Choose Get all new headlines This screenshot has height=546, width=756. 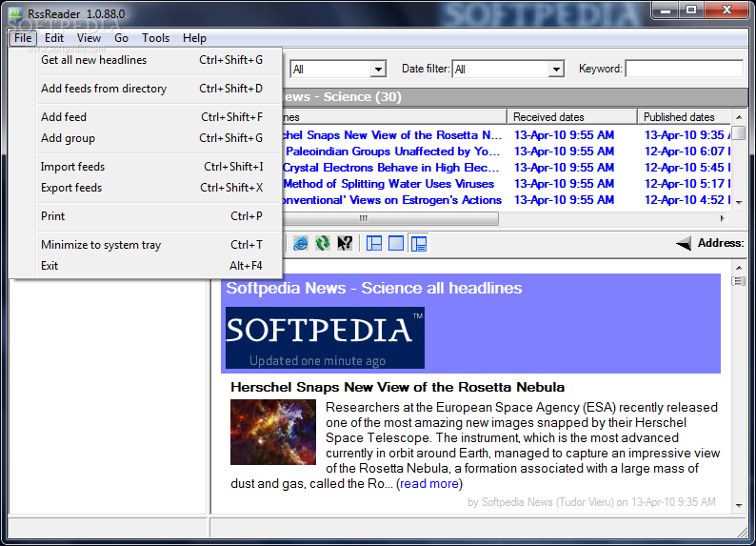(x=152, y=60)
